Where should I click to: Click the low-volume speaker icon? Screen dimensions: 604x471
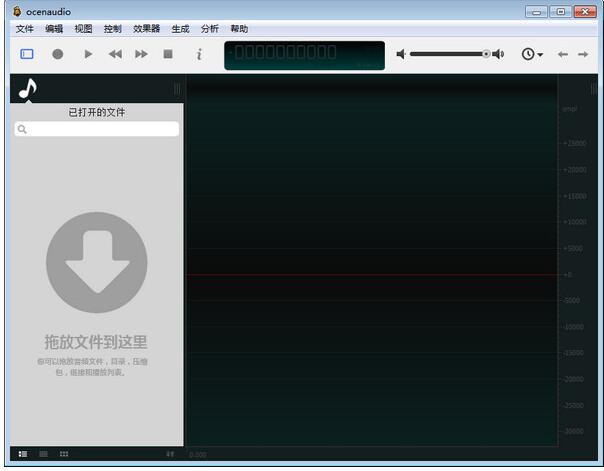(401, 54)
